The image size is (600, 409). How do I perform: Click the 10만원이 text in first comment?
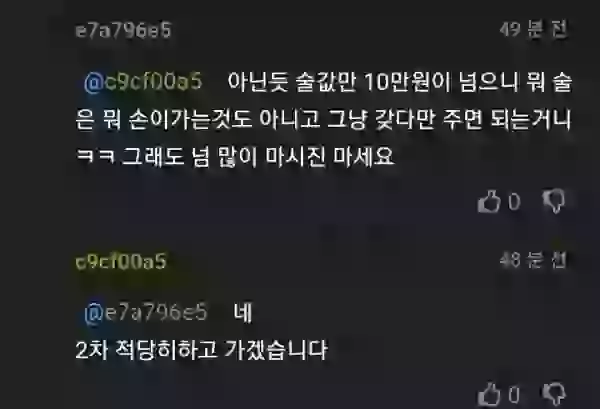(408, 82)
